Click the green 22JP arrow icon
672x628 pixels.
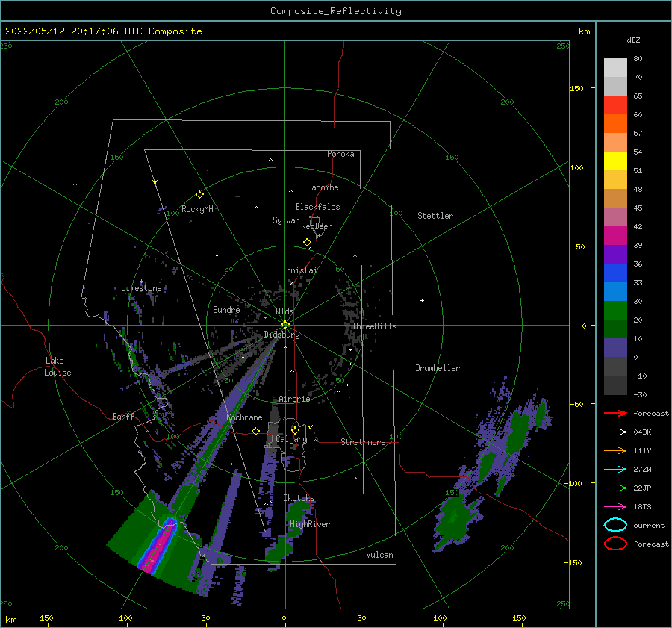(x=615, y=488)
